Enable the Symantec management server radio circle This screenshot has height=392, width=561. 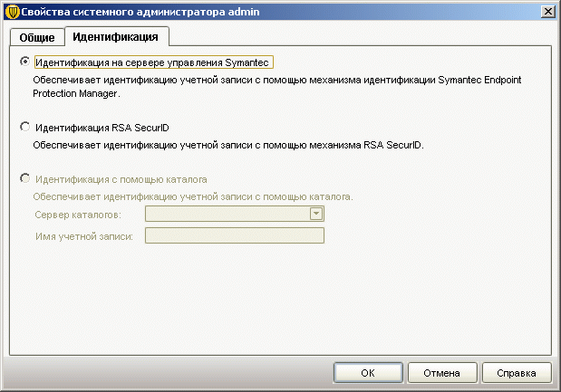(24, 62)
